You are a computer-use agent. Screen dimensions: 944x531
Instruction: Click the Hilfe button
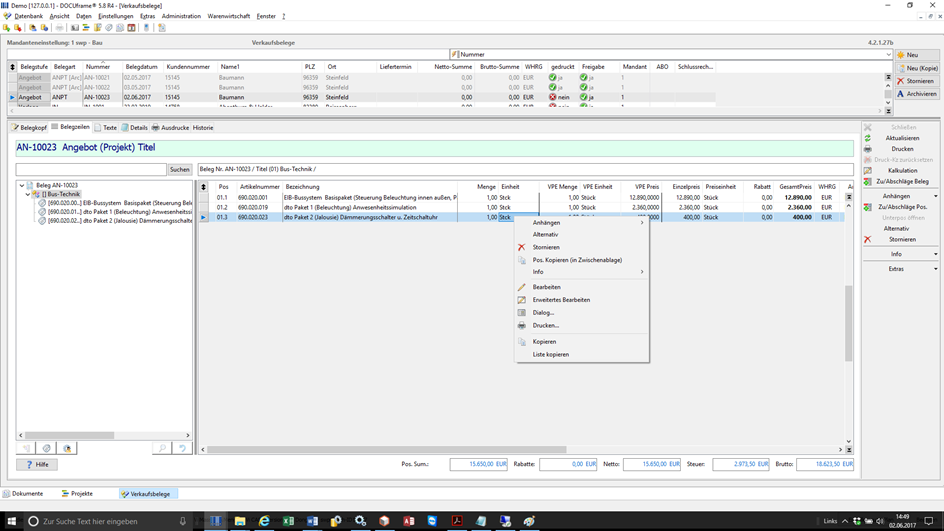click(x=37, y=465)
